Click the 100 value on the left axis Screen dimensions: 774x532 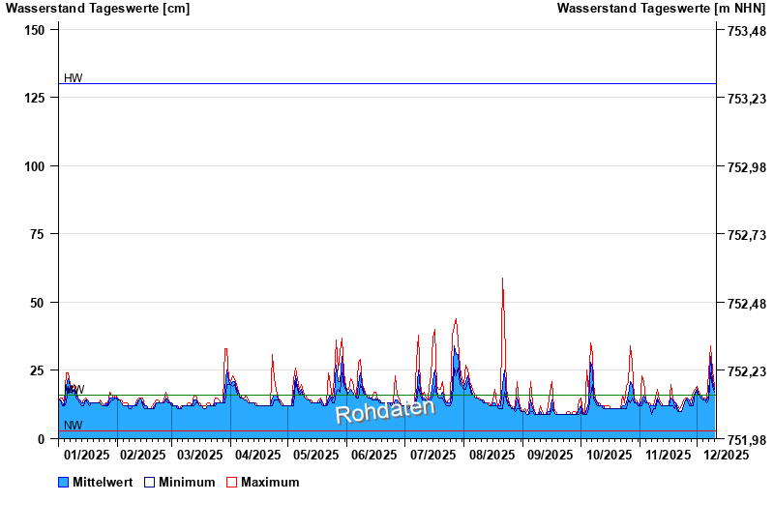35,166
